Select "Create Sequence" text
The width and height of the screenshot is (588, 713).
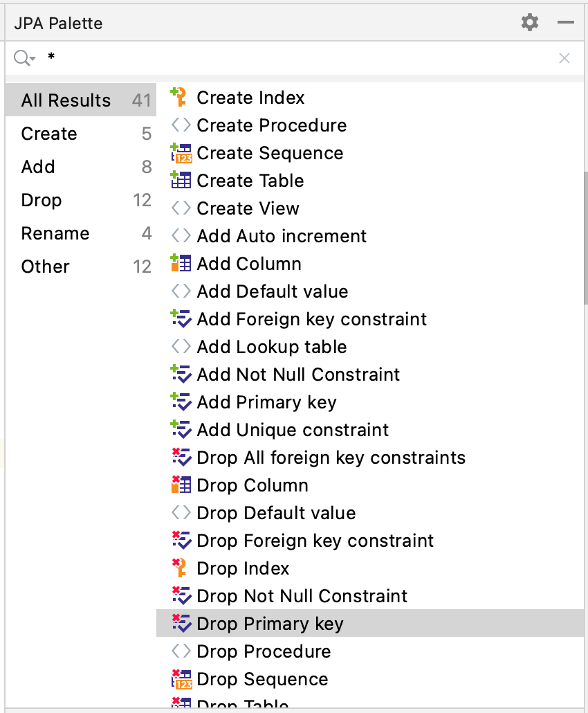pyautogui.click(x=270, y=154)
